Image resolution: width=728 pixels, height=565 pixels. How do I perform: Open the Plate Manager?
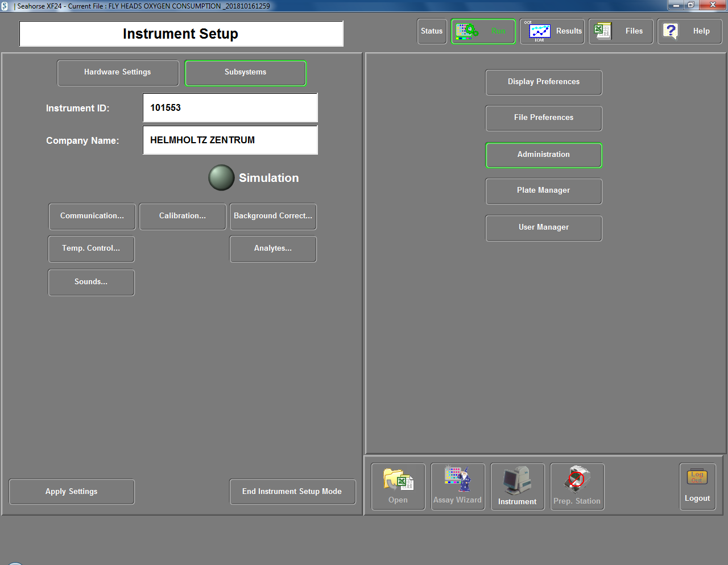(543, 191)
